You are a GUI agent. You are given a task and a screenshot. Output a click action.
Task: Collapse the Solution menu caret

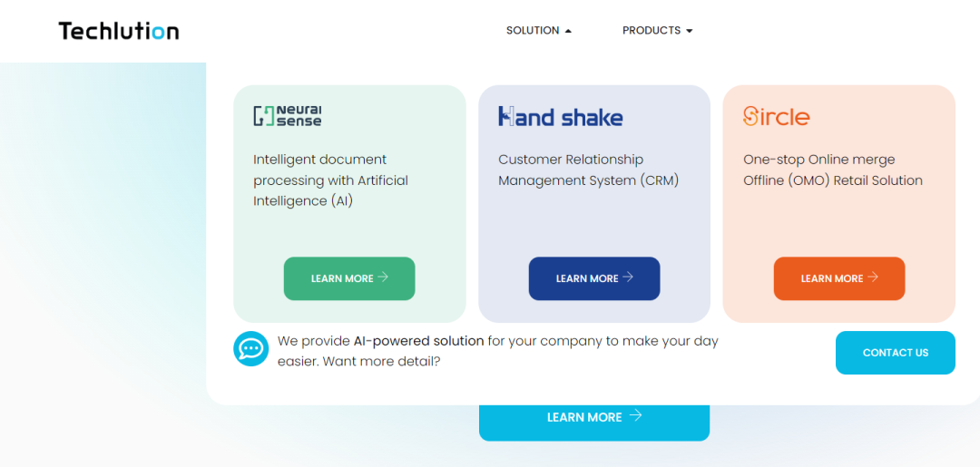568,31
